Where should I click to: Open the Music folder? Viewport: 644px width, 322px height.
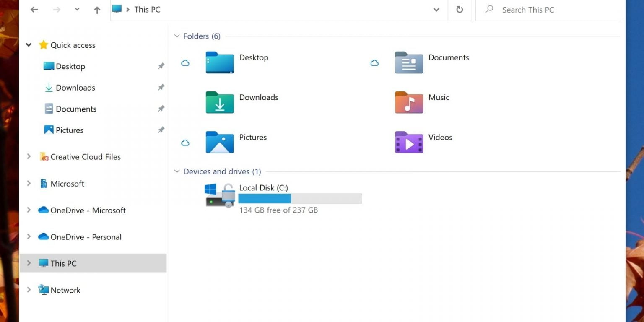pos(408,103)
